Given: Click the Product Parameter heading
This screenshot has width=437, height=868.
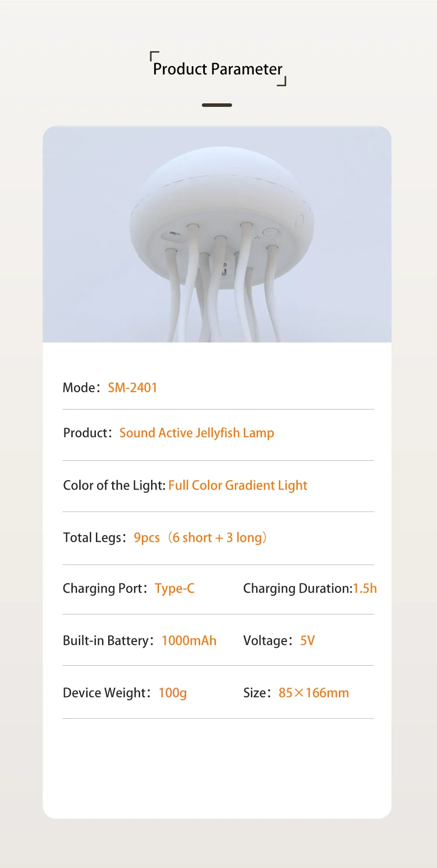Looking at the screenshot, I should pyautogui.click(x=218, y=69).
